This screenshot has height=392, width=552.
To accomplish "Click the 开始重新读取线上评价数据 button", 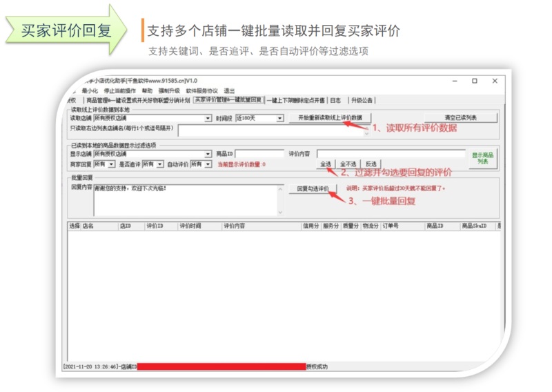I will pos(330,118).
